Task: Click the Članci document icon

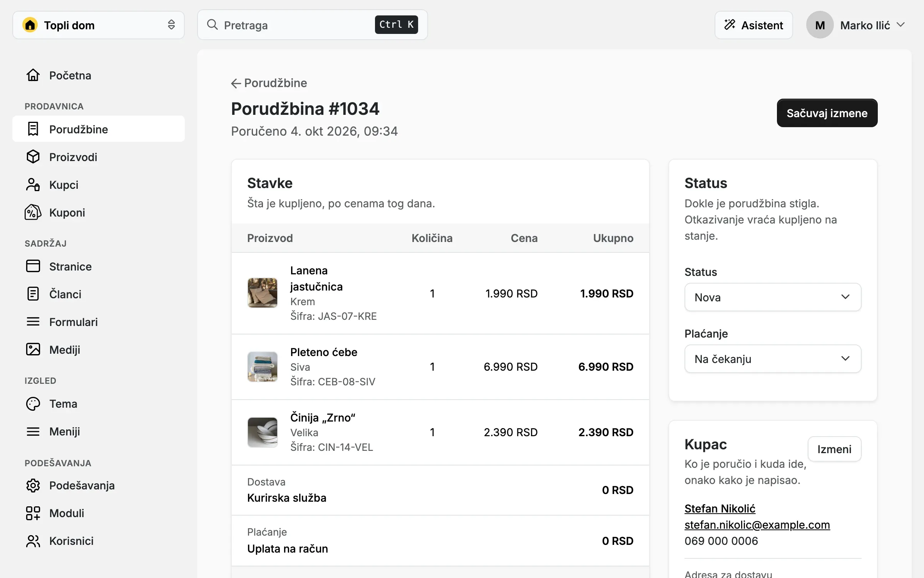Action: pyautogui.click(x=33, y=294)
